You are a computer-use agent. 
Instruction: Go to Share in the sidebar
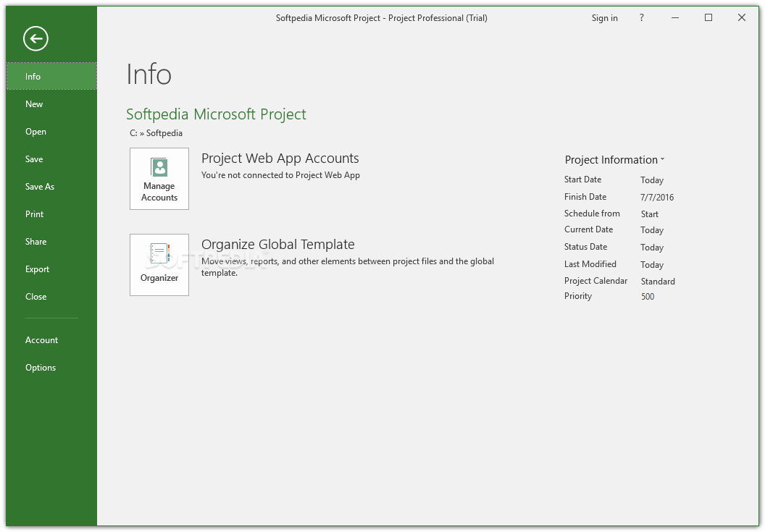pos(51,241)
